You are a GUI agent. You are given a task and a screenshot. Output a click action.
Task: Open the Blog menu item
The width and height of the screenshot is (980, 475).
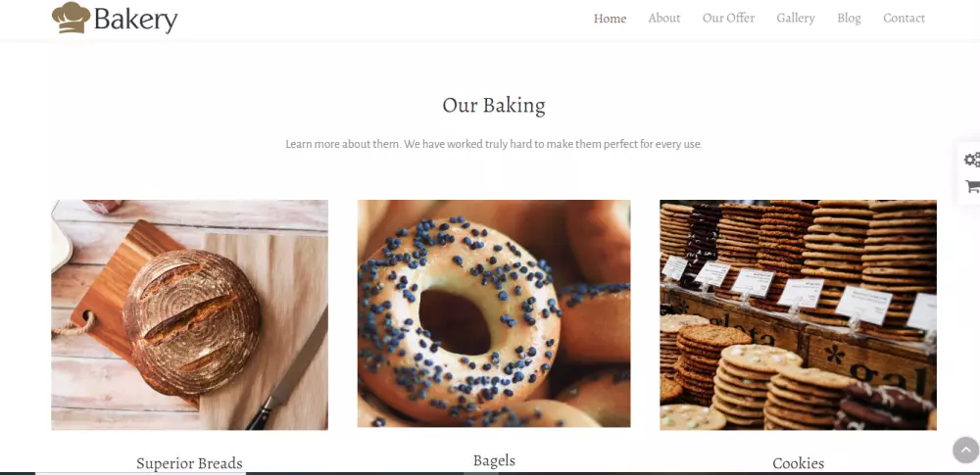pos(849,19)
